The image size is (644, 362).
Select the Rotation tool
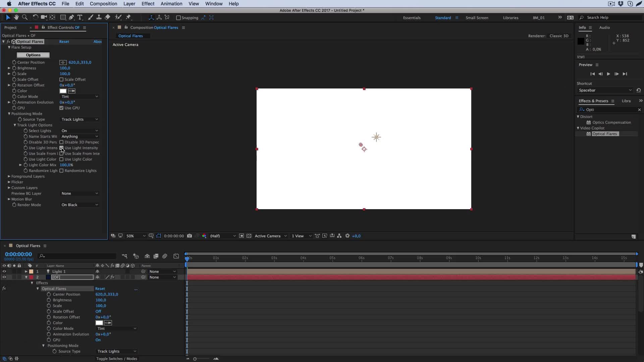(x=35, y=17)
